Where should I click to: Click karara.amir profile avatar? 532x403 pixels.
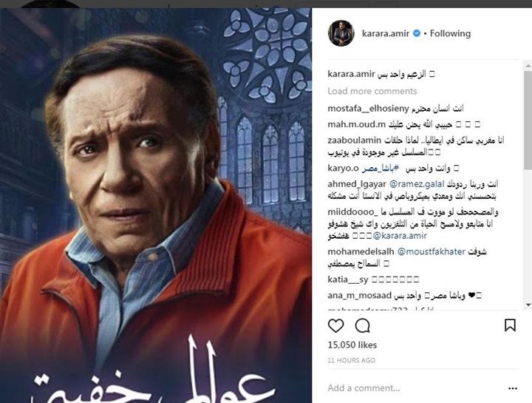point(341,33)
